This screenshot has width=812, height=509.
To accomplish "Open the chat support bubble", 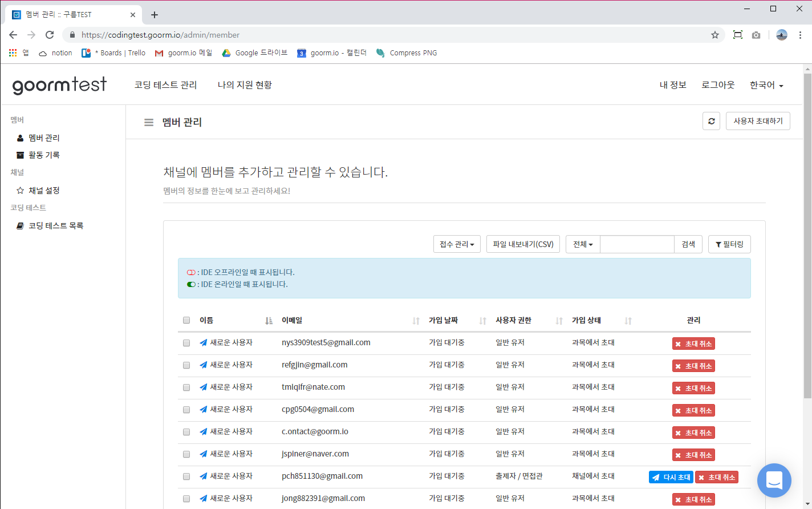I will [774, 480].
